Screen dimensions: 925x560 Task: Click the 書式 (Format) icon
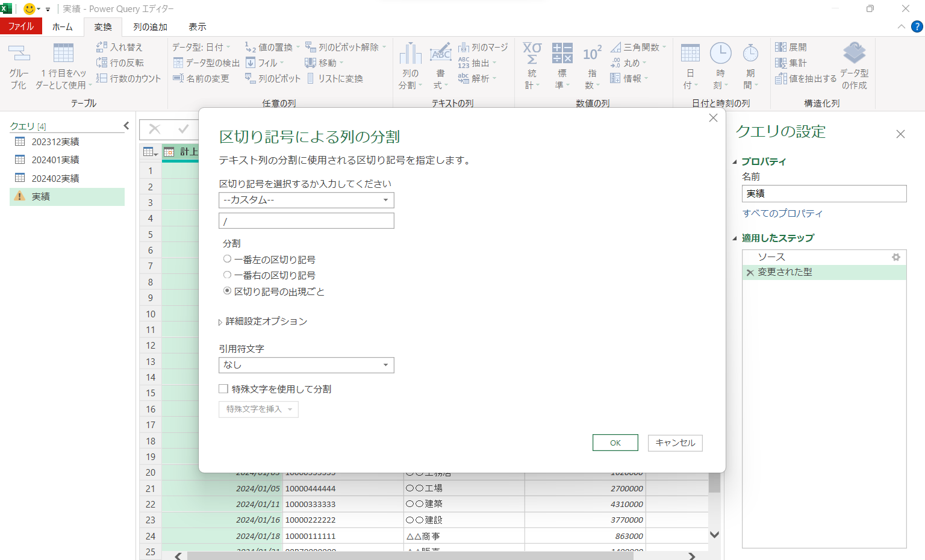click(x=440, y=53)
